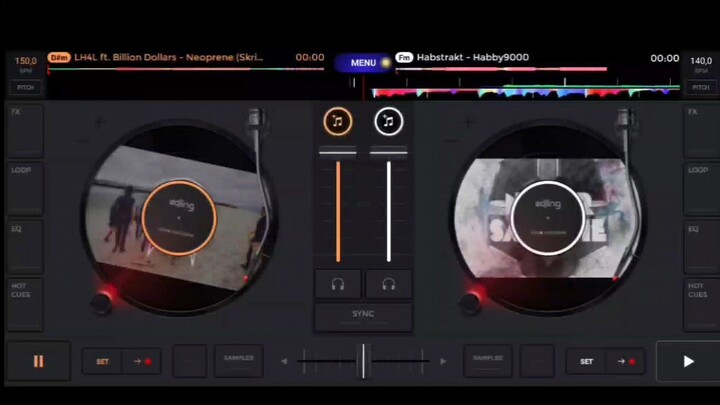Load a track to the left deck with the orange music icon
Screen dimensions: 720x405
[338, 122]
